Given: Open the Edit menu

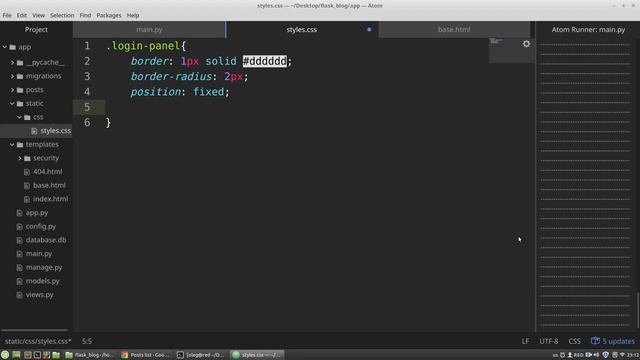Looking at the screenshot, I should coord(22,15).
